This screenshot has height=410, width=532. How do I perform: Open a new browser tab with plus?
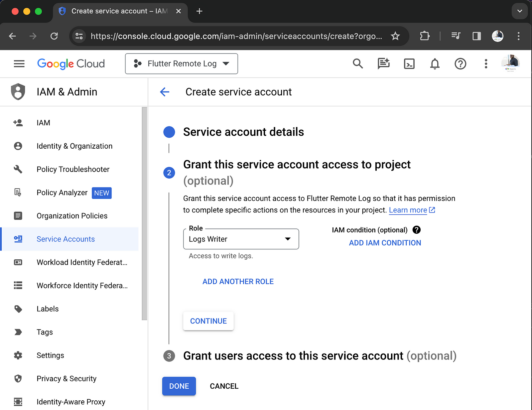click(199, 11)
